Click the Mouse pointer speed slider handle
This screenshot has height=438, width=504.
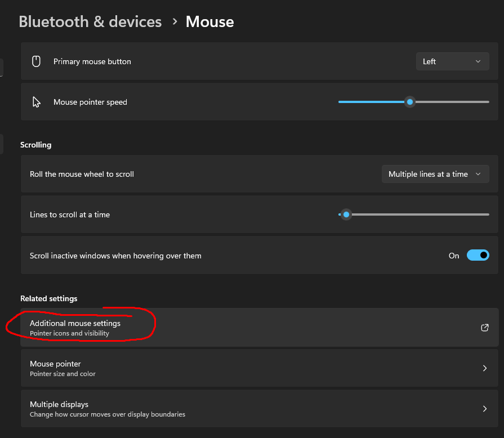point(410,102)
